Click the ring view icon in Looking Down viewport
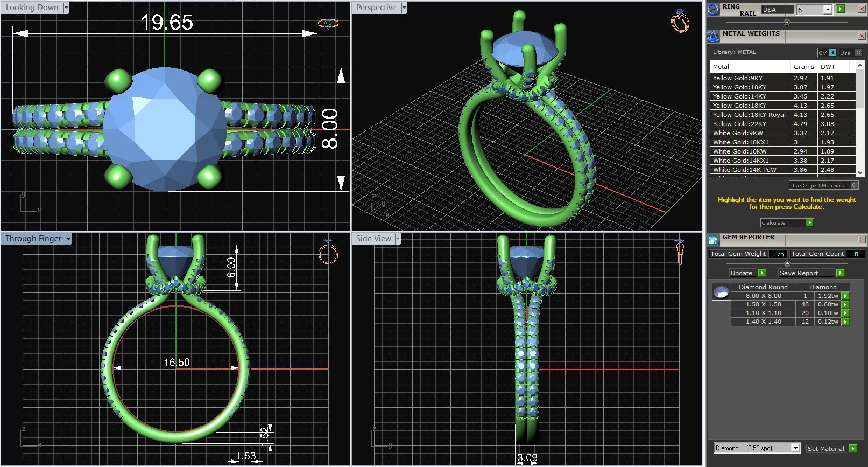 point(328,23)
